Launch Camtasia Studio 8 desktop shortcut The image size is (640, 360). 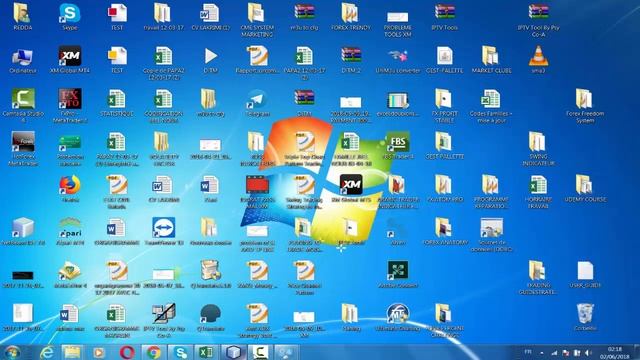pyautogui.click(x=23, y=106)
